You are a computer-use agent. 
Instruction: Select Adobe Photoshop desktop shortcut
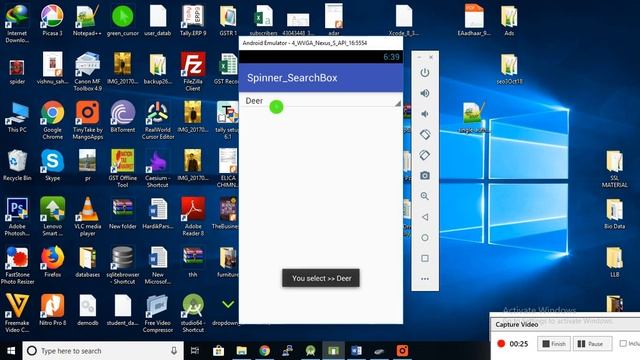click(x=17, y=216)
